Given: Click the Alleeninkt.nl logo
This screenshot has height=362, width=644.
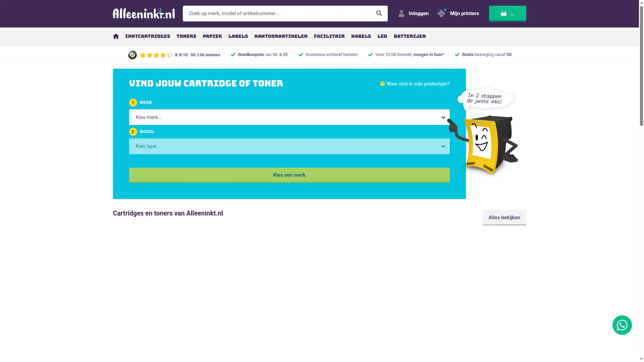Looking at the screenshot, I should tap(144, 13).
